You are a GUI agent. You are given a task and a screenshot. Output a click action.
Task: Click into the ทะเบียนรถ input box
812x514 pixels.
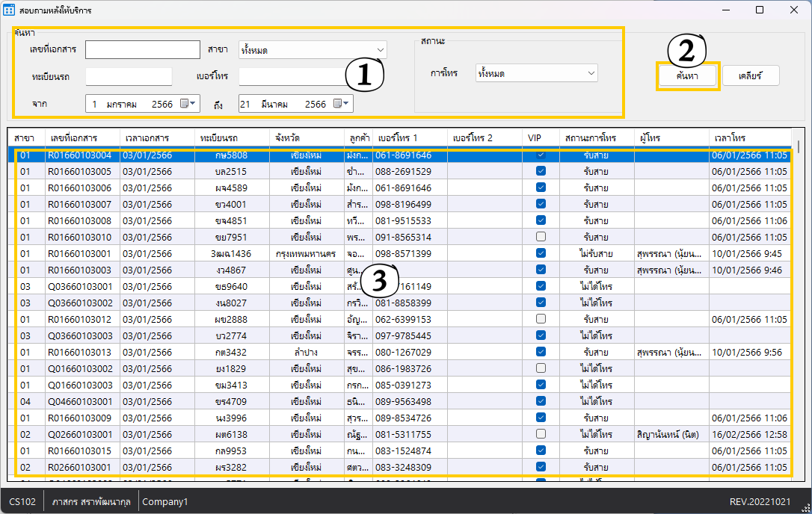129,77
